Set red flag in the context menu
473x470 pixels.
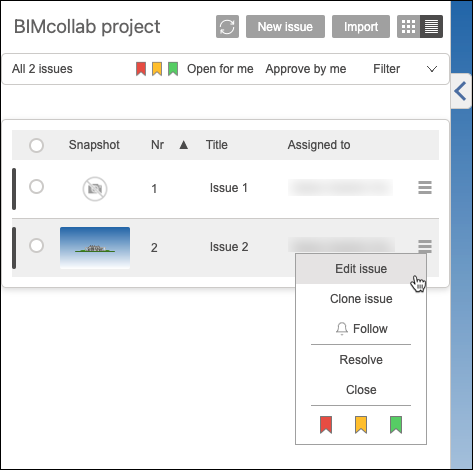326,425
